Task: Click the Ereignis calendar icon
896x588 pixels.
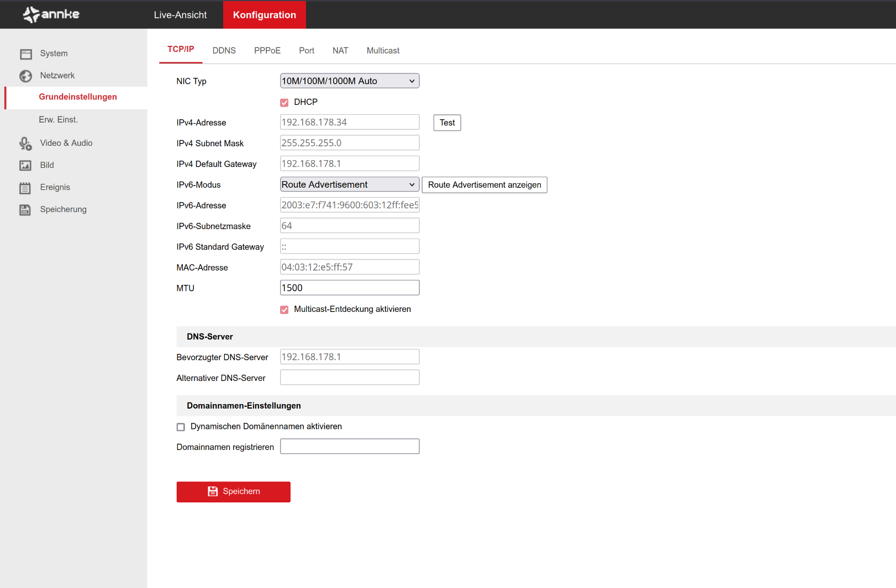Action: tap(25, 188)
